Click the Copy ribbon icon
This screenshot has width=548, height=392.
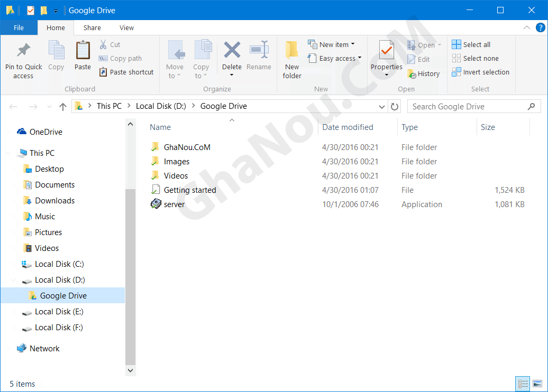[56, 50]
